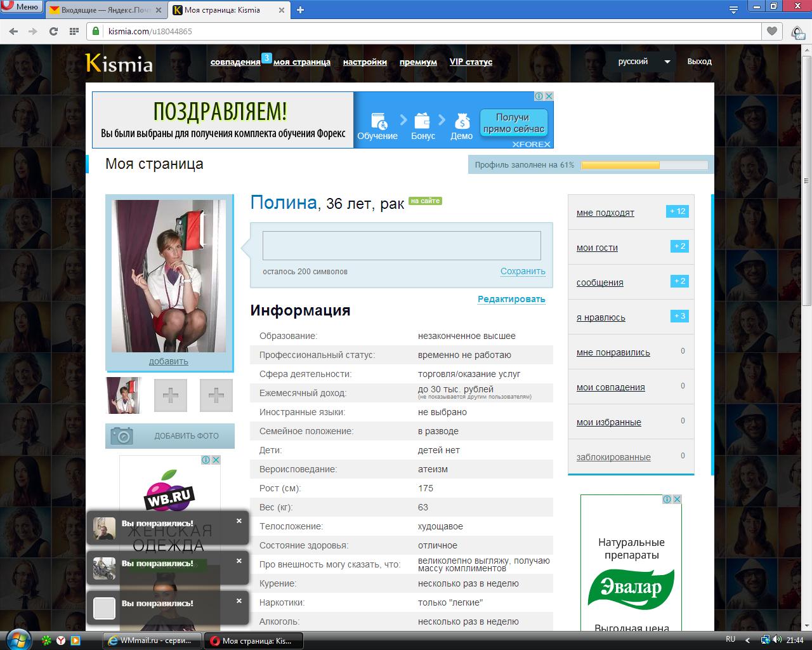The image size is (812, 650).
Task: Open a new browser tab
Action: 300,10
